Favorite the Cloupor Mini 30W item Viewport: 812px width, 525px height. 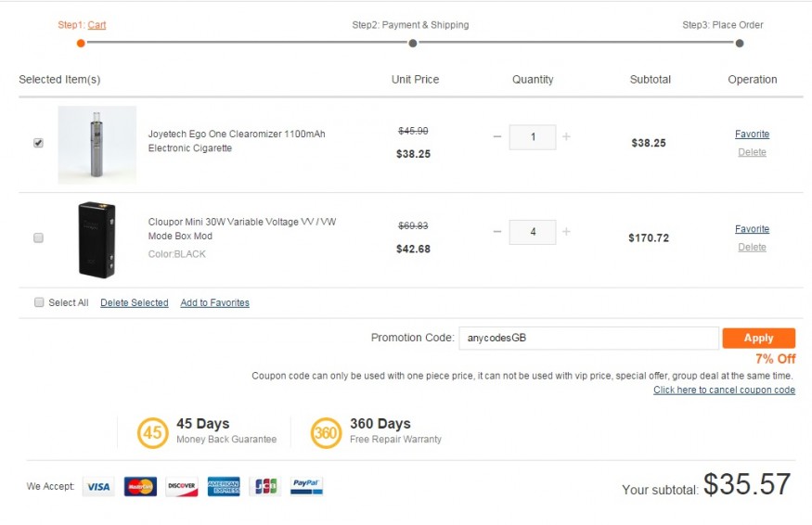point(752,229)
